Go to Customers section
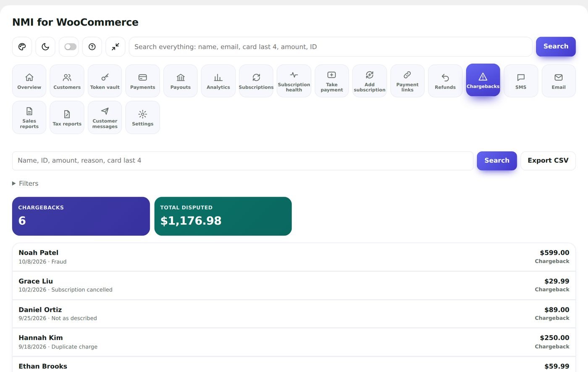Screen dimensions: 588x372 point(67,81)
